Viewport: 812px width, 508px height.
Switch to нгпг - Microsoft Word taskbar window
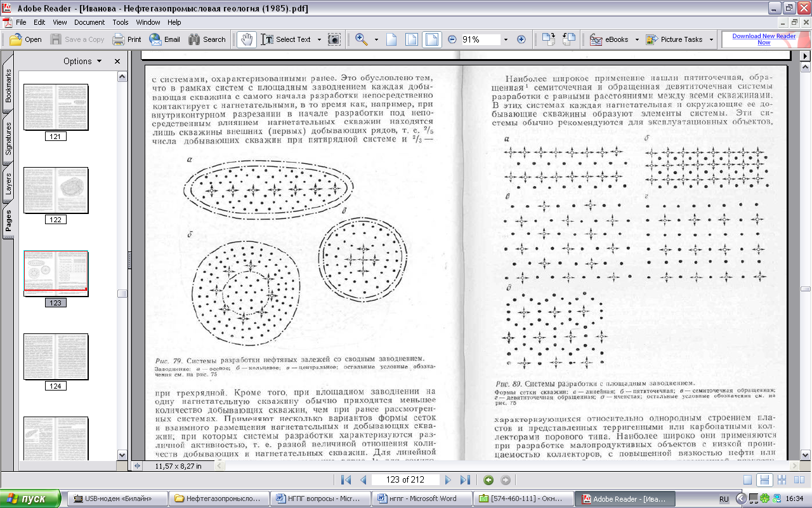(x=423, y=498)
